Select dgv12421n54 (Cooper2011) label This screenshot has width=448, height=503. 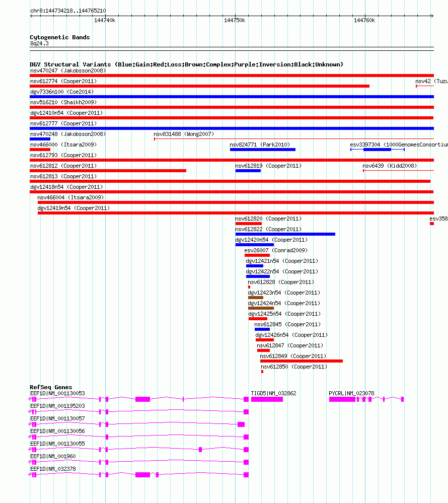[x=282, y=261]
